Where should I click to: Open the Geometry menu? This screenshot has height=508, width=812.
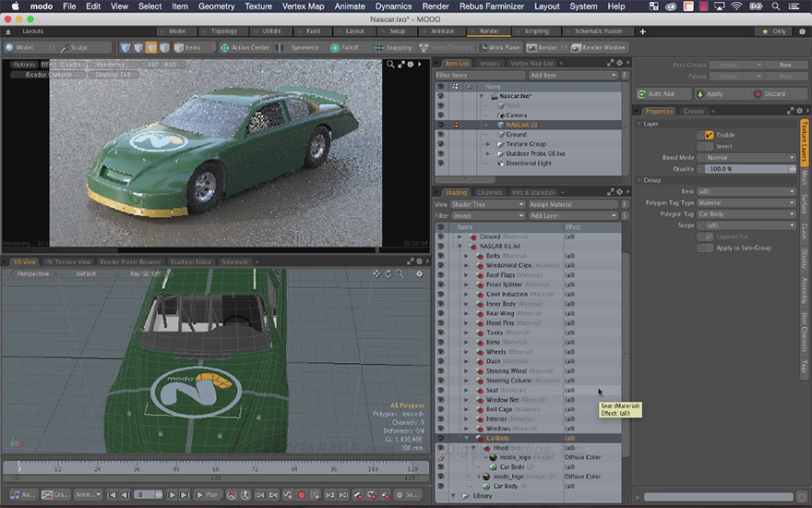(x=217, y=6)
